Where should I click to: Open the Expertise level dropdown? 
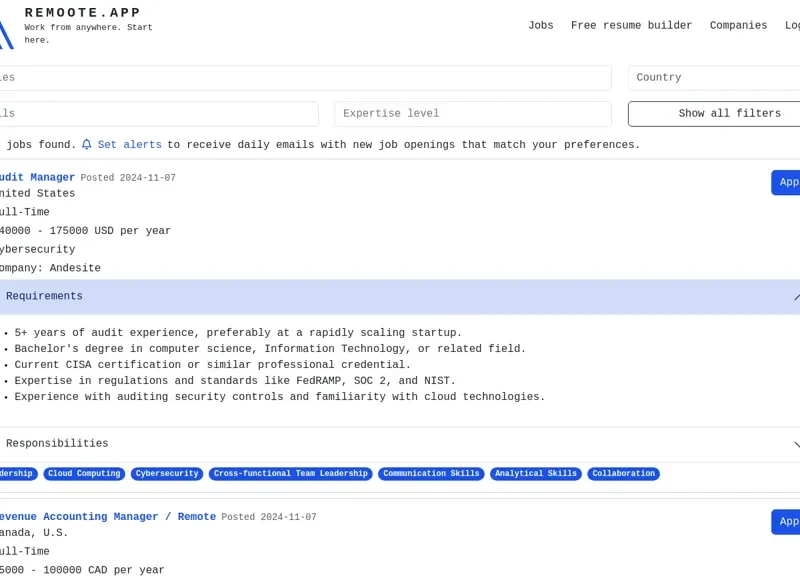pos(472,113)
